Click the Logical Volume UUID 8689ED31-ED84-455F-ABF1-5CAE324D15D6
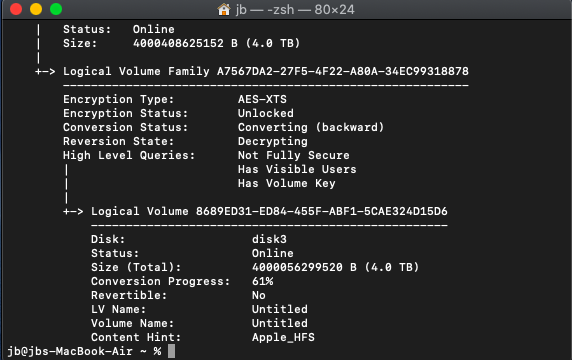The image size is (572, 360). (x=321, y=211)
